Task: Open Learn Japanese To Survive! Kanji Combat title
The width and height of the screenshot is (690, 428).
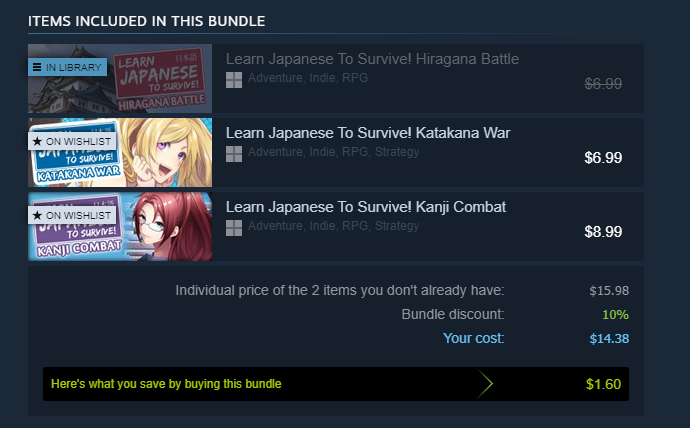Action: 366,207
